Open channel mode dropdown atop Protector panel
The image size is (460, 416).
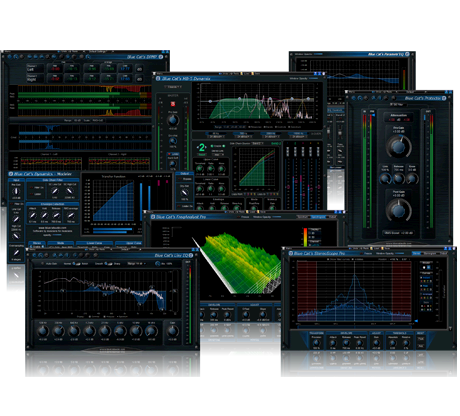pyautogui.click(x=397, y=105)
